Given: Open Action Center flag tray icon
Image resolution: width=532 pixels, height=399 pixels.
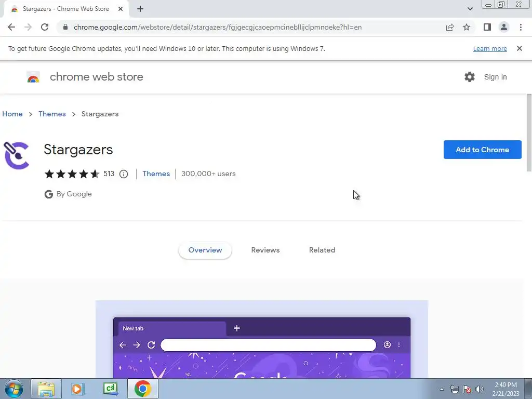Looking at the screenshot, I should [x=467, y=389].
